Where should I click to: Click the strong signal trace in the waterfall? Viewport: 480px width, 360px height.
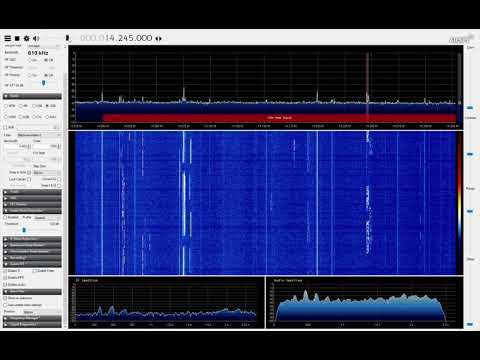[x=184, y=203]
